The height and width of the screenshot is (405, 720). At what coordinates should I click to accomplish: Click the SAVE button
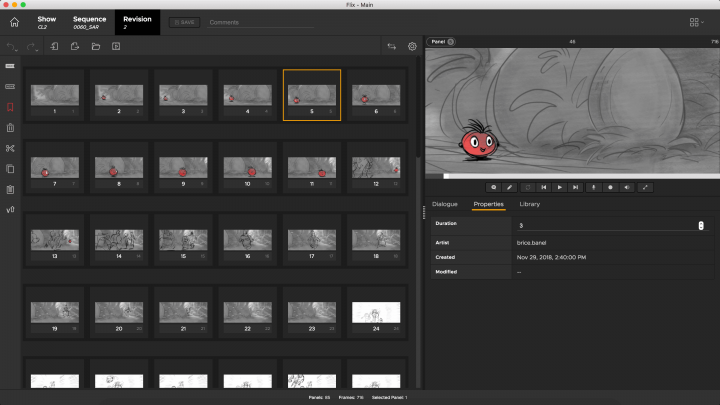coord(184,22)
